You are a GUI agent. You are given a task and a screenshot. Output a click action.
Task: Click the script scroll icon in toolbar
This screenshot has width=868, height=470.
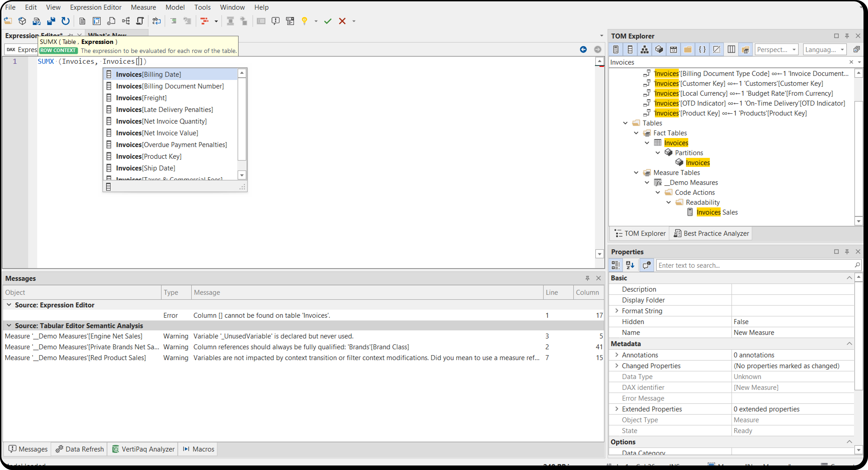pos(140,21)
